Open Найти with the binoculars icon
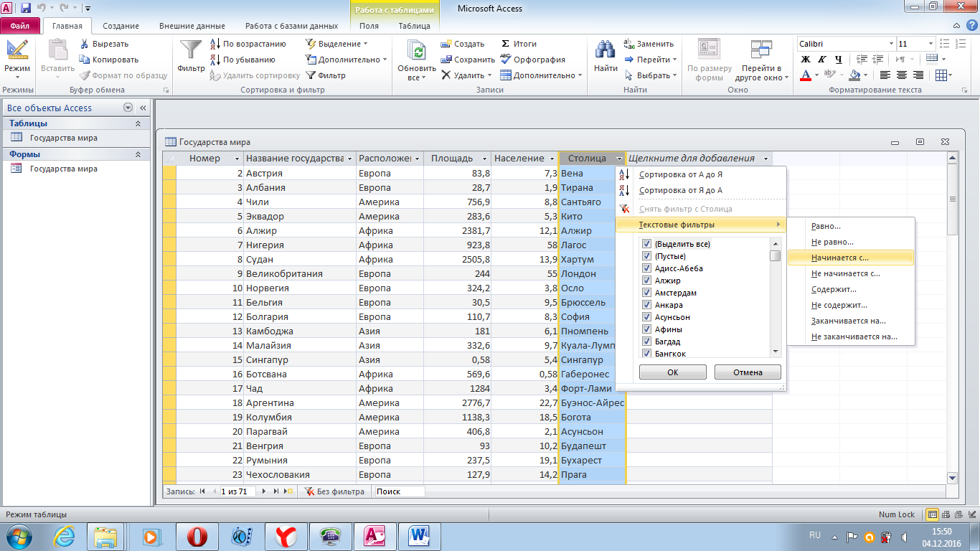Viewport: 980px width, 551px height. pyautogui.click(x=606, y=50)
